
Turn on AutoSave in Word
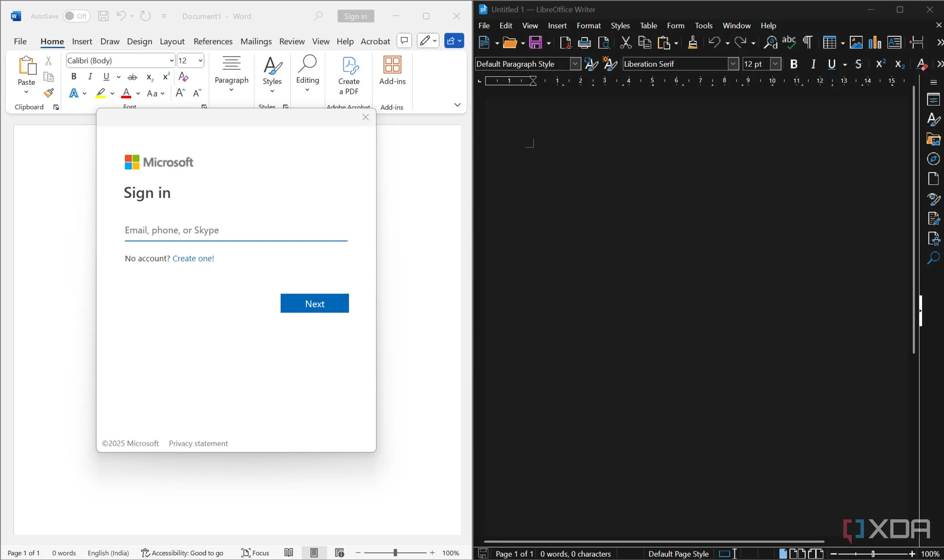point(76,16)
